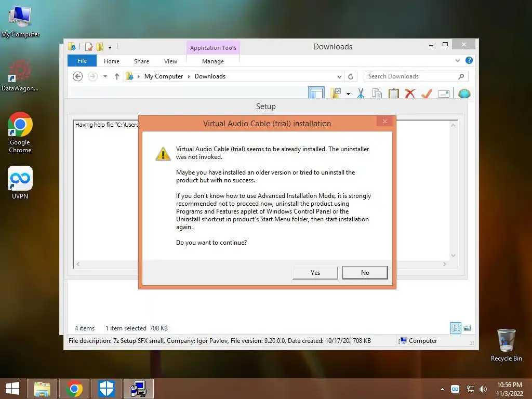The height and width of the screenshot is (399, 532).
Task: Close the Virtual Audio Cable installation dialog
Action: click(x=384, y=121)
